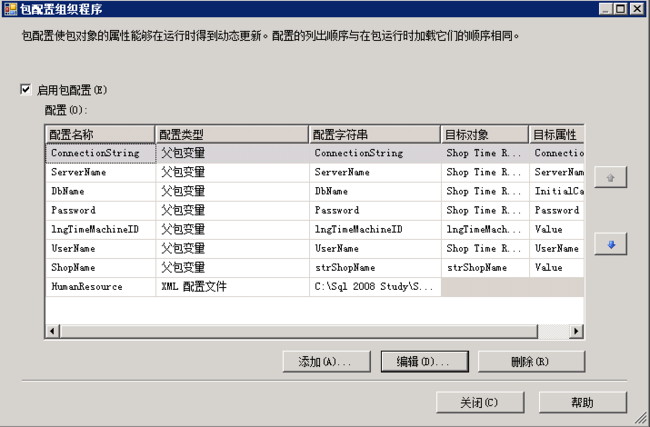
Task: Select the DbName configuration name cell
Action: pos(100,191)
